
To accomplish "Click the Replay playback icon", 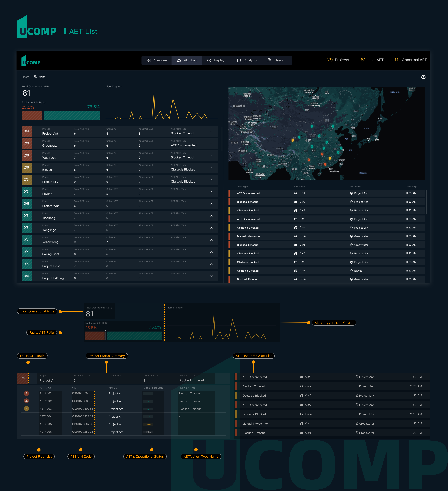I will coord(209,60).
